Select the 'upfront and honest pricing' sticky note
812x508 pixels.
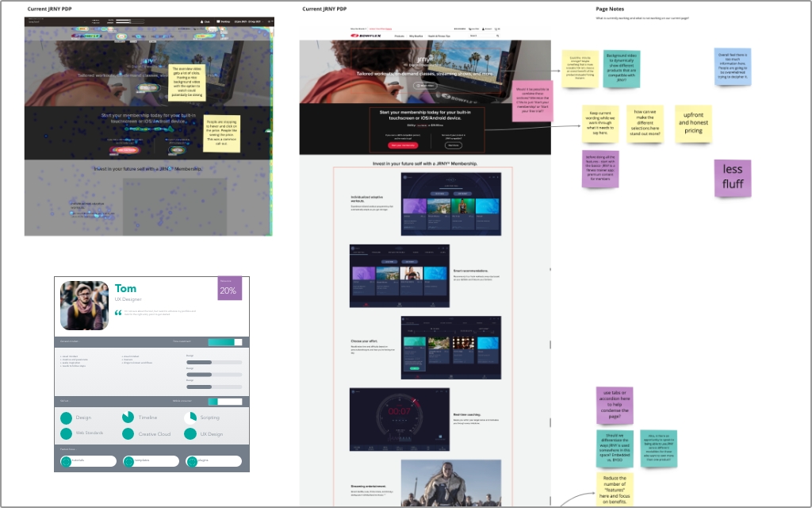point(693,123)
